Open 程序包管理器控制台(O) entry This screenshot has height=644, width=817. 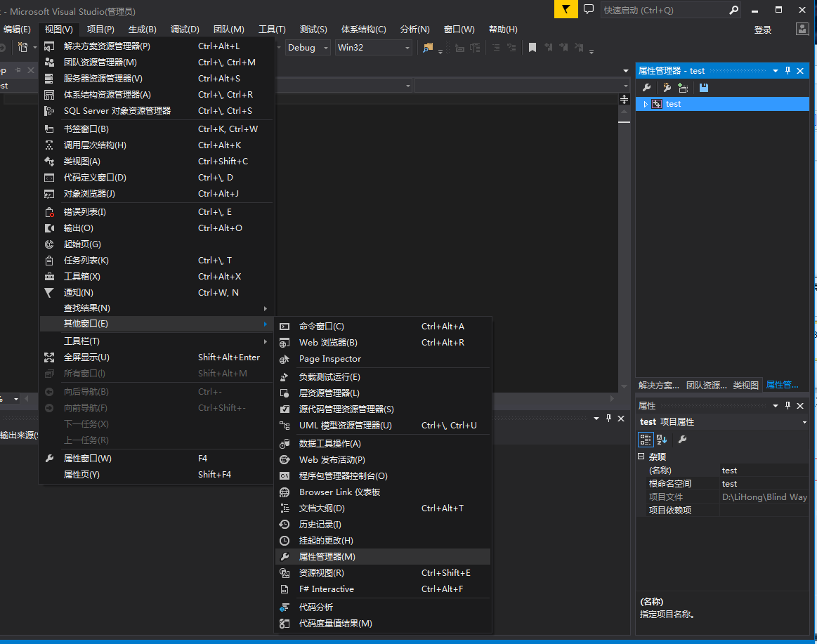point(383,475)
